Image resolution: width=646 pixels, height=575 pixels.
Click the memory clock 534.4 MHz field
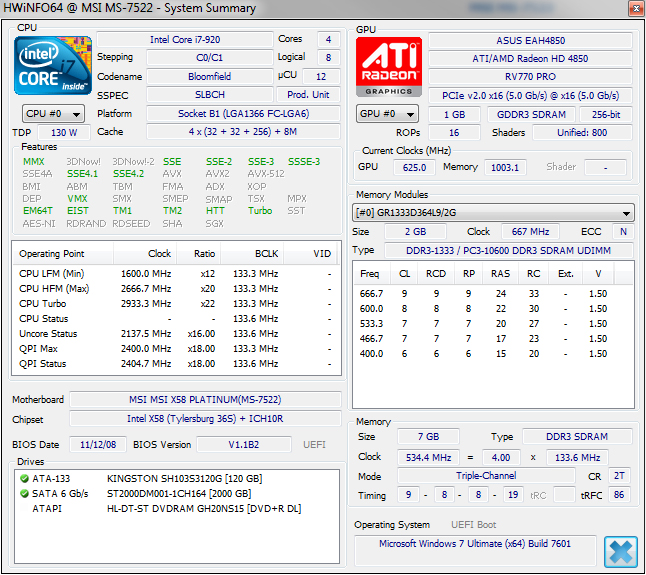tap(428, 457)
